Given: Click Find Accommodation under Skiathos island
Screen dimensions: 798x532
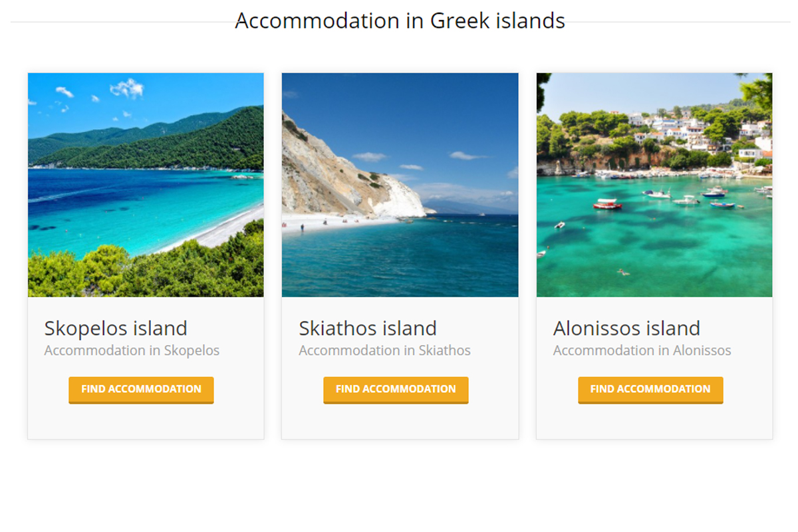Looking at the screenshot, I should click(396, 390).
